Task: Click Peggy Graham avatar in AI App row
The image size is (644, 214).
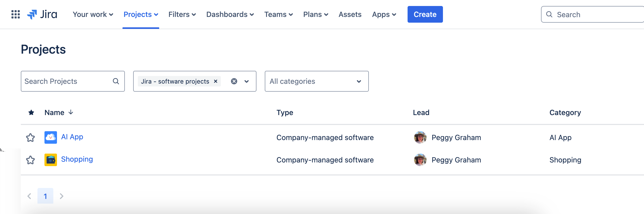Action: 420,137
